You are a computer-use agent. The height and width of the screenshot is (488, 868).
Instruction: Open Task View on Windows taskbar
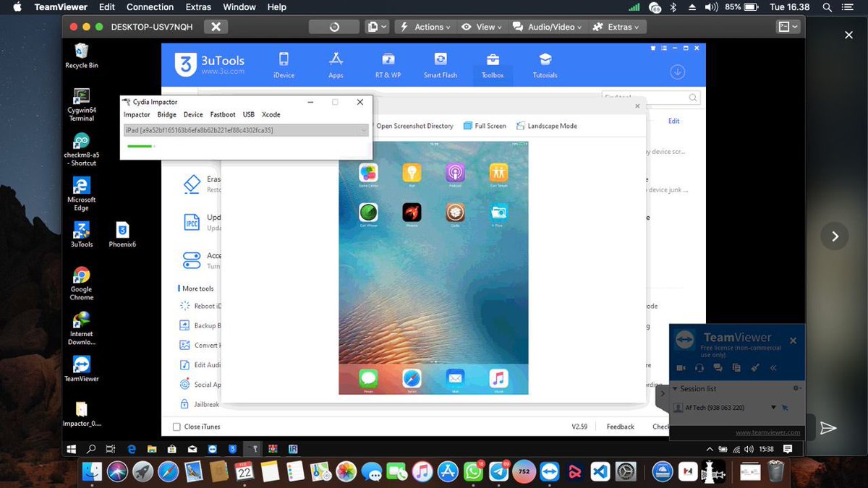(x=111, y=449)
